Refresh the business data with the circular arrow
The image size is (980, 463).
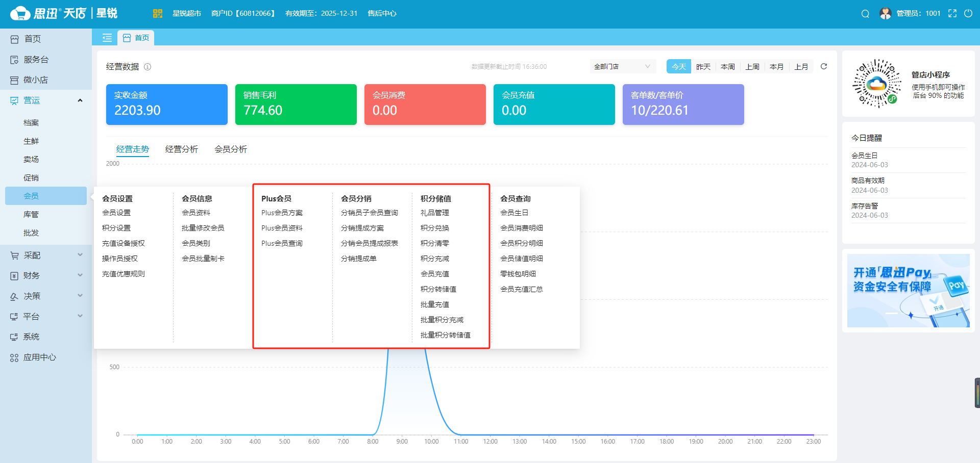pyautogui.click(x=824, y=66)
